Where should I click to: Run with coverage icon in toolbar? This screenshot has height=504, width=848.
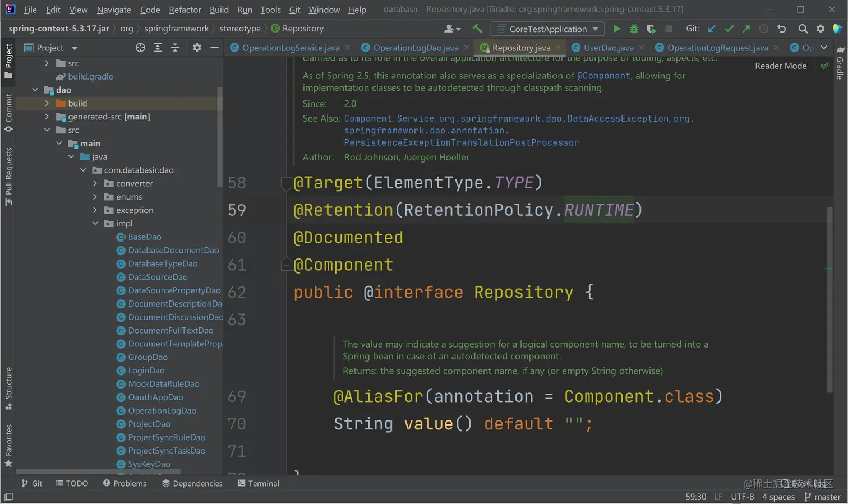click(x=651, y=29)
